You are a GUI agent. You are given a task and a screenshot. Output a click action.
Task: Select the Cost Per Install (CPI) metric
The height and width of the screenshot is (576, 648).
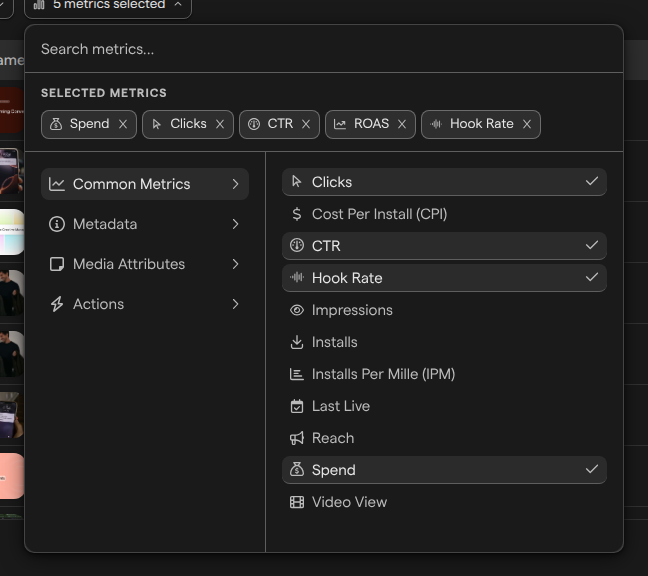444,214
